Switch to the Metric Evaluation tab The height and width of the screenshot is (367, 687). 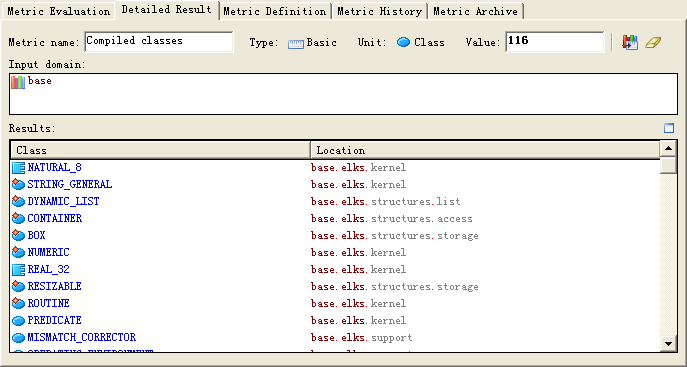click(x=58, y=11)
